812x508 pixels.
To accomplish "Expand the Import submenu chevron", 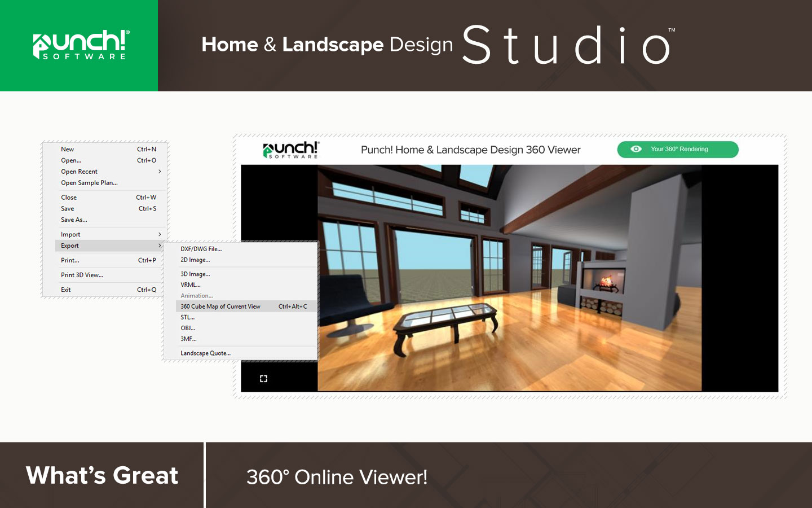I will click(x=160, y=234).
